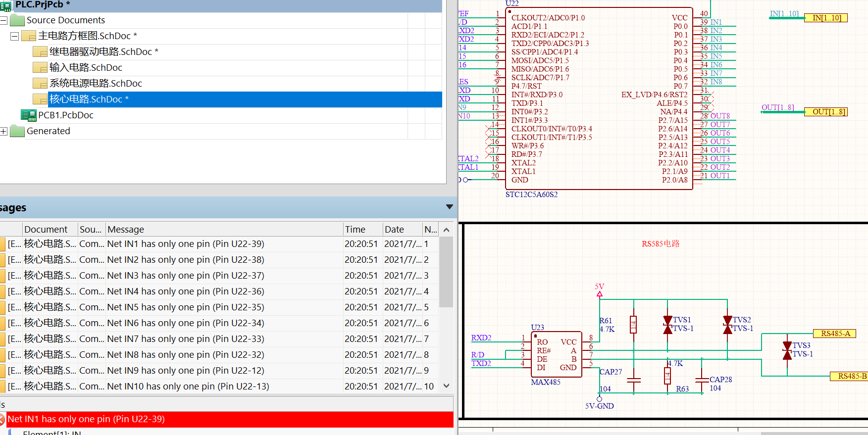Sort messages by number column header
Viewport: 868px width, 435px height.
point(430,229)
